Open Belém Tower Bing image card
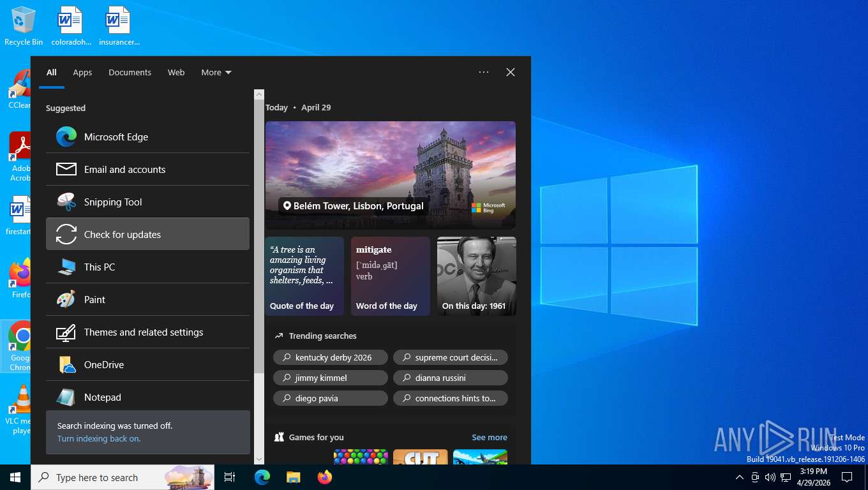This screenshot has width=868, height=490. point(391,175)
